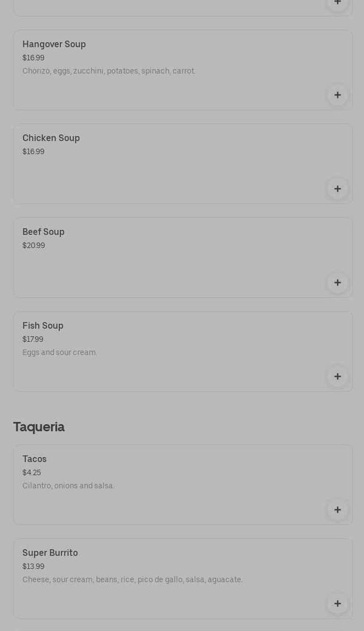Image resolution: width=364 pixels, height=631 pixels.
Task: Click the Cilantro, onions and salsa description
Action: coord(68,486)
